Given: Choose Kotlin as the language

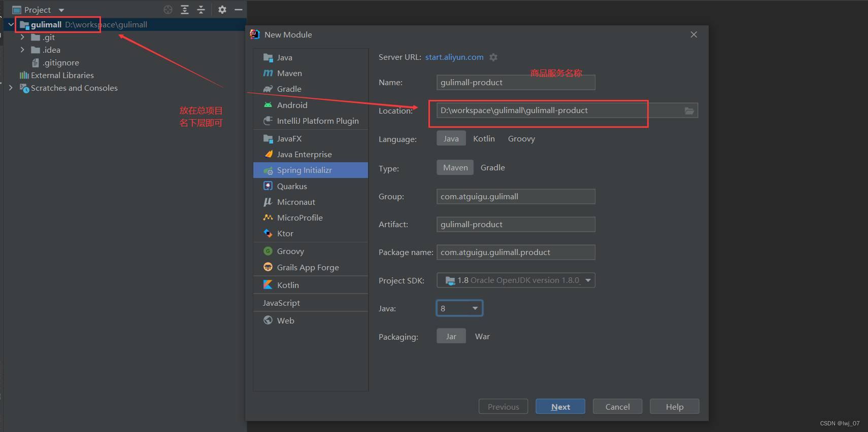Looking at the screenshot, I should point(484,138).
